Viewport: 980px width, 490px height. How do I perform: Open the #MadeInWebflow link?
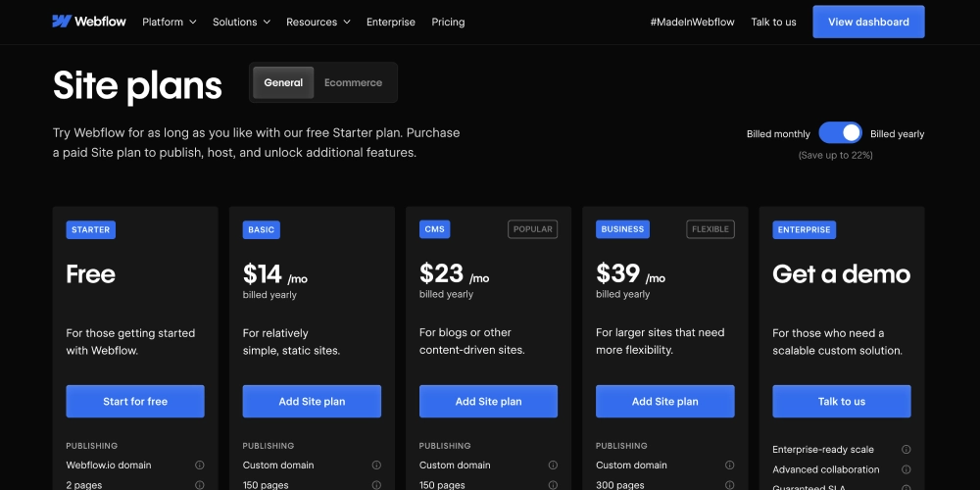(693, 22)
